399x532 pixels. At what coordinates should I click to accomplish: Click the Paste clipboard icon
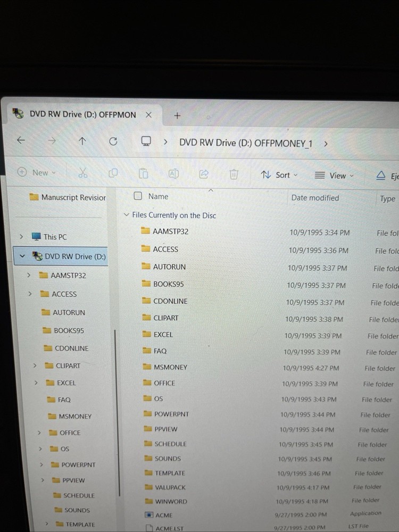[143, 174]
